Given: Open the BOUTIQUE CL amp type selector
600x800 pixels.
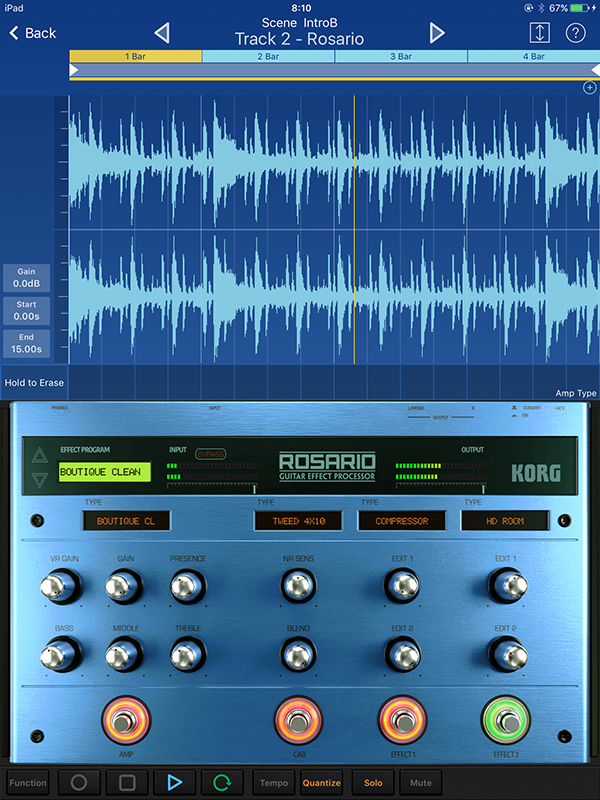Looking at the screenshot, I should point(126,521).
